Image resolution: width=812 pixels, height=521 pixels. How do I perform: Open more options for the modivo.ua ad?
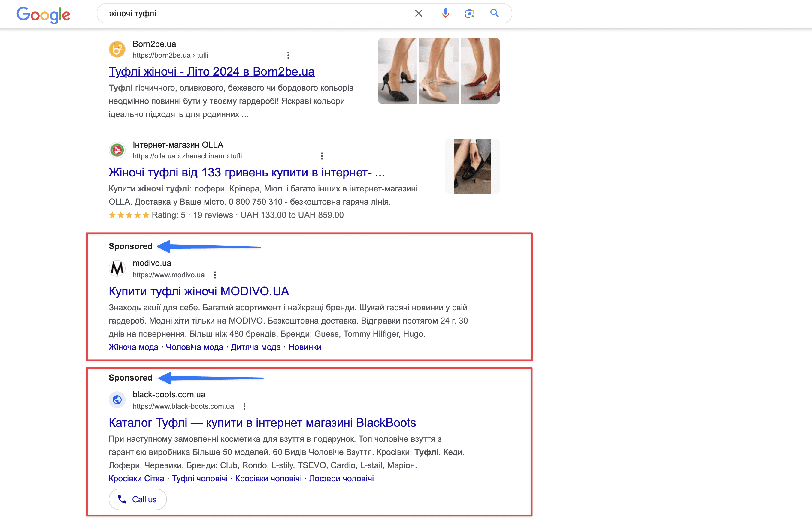(x=215, y=275)
